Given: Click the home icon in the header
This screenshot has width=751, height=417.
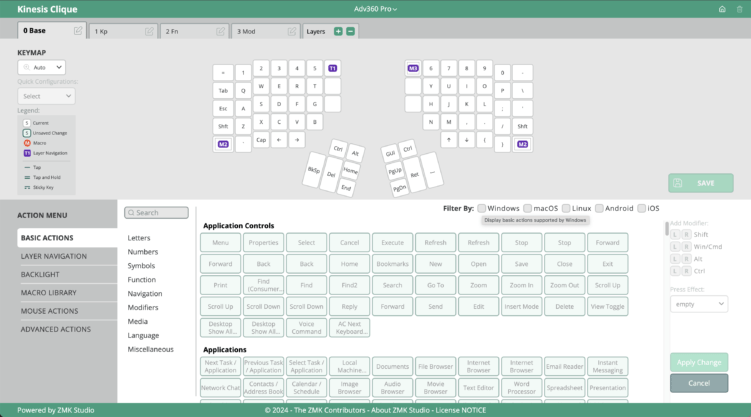Looking at the screenshot, I should pos(722,9).
